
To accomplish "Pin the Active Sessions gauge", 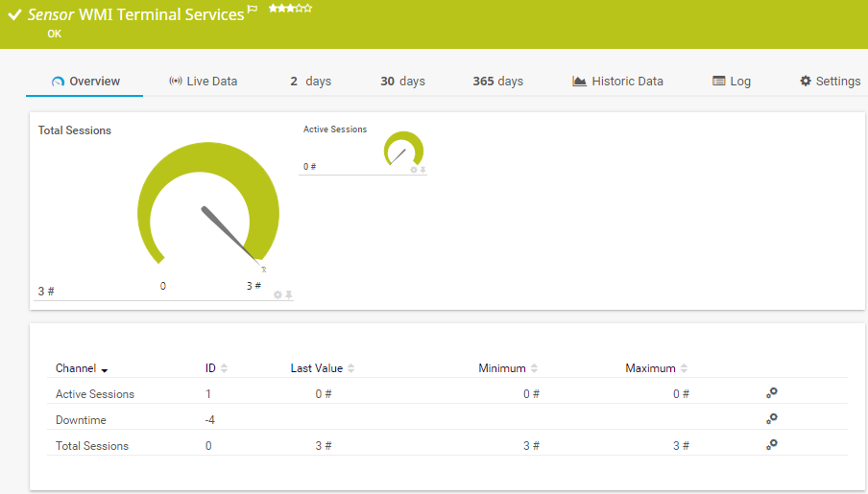I will tap(422, 170).
